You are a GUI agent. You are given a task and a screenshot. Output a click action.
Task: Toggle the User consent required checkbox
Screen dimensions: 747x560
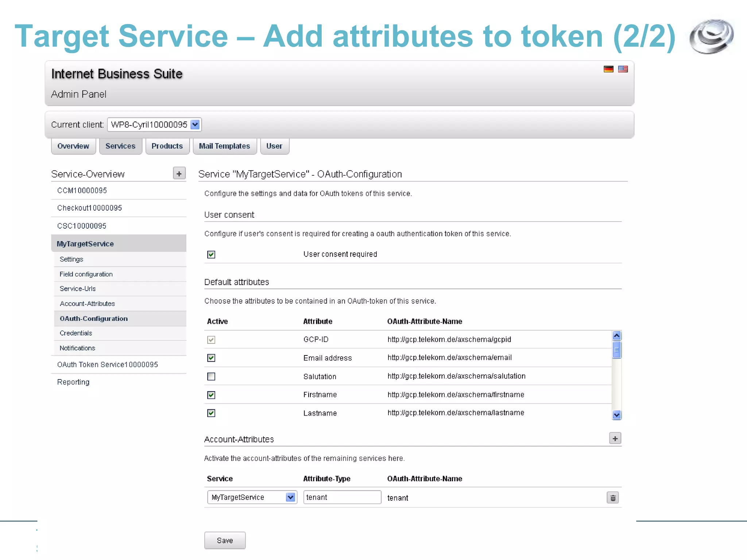211,254
